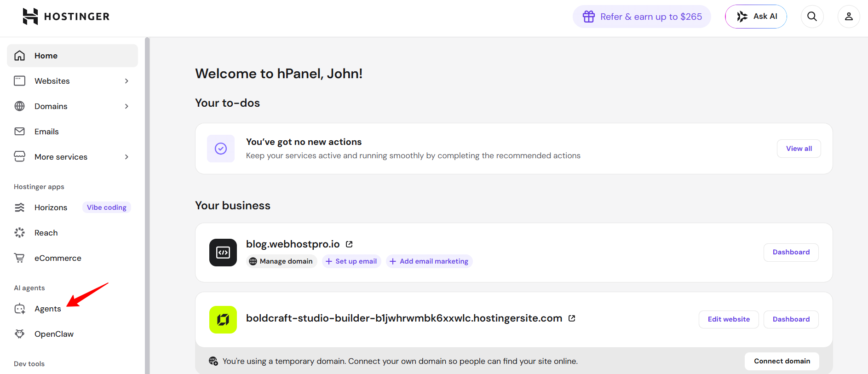Click the Domains globe icon in sidebar
Viewport: 868px width, 374px height.
pyautogui.click(x=20, y=106)
